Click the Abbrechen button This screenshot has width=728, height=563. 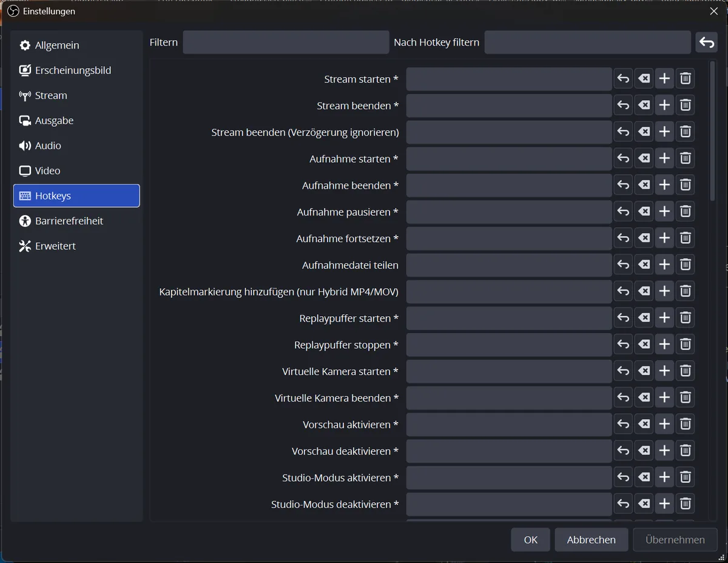point(591,540)
